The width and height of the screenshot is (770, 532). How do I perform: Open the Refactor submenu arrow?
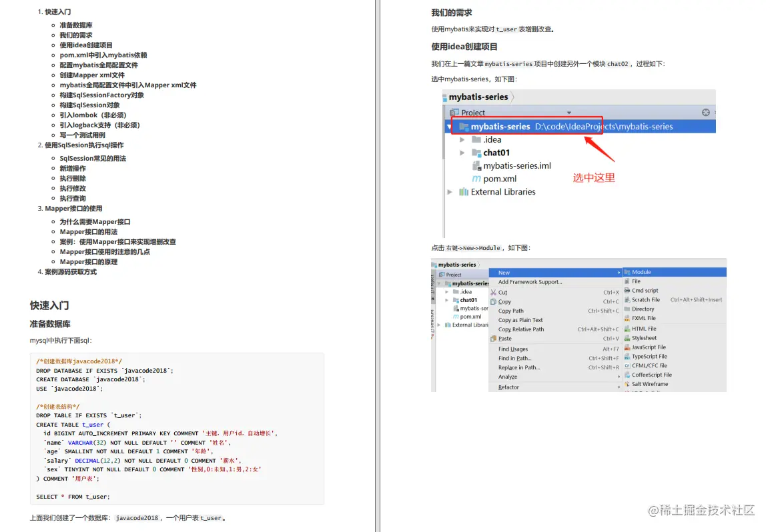[x=619, y=387]
